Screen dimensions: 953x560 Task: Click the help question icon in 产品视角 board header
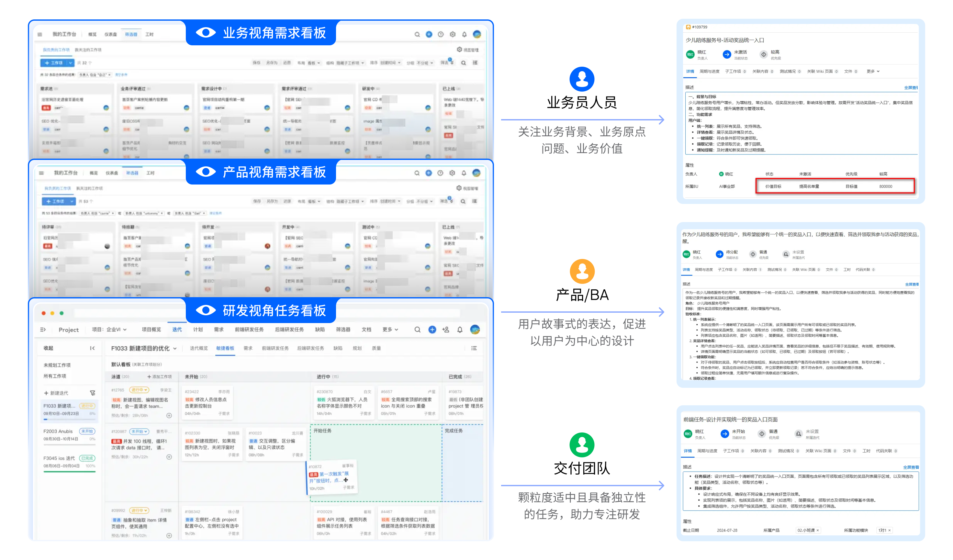[x=440, y=173]
